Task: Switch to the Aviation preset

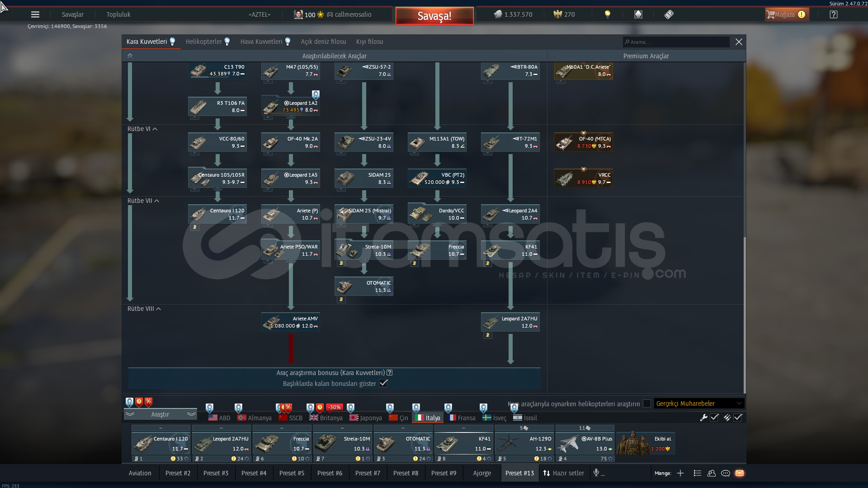Action: [140, 473]
